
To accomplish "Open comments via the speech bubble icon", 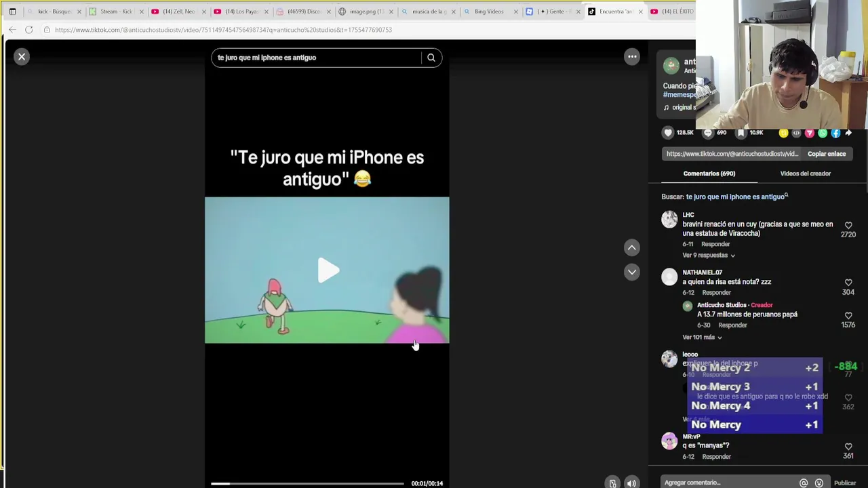I will click(x=708, y=133).
